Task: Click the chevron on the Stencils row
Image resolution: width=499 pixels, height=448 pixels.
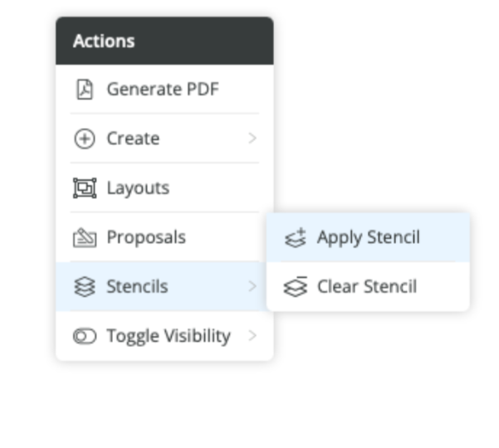Action: pyautogui.click(x=252, y=287)
